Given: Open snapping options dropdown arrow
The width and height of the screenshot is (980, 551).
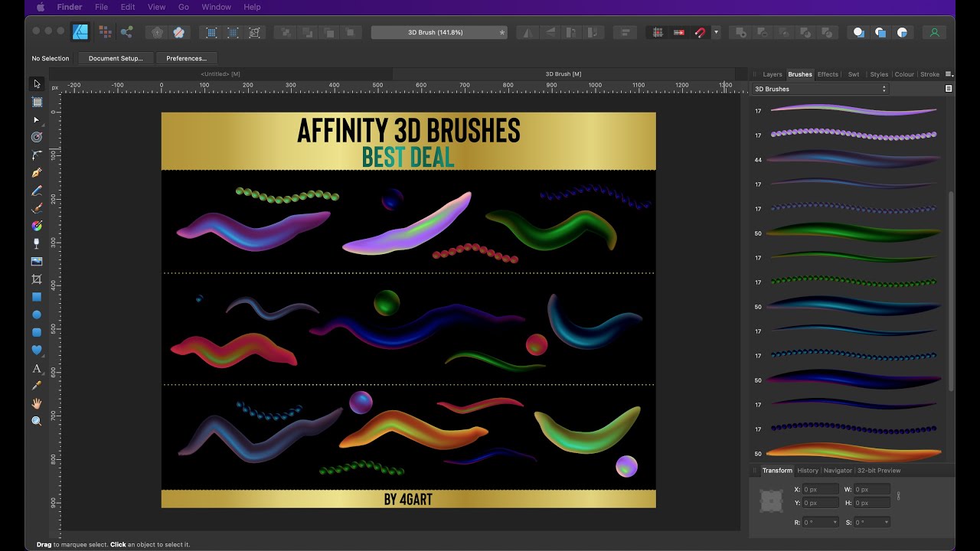Looking at the screenshot, I should pos(716,32).
